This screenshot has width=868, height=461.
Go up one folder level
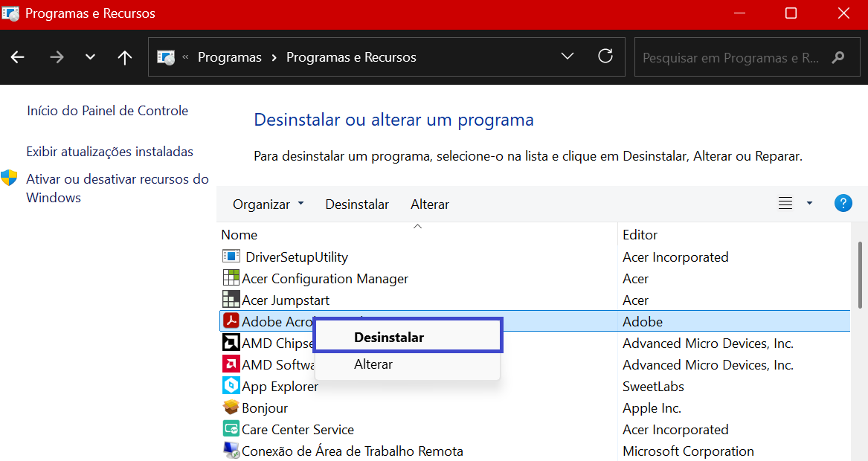[x=124, y=57]
